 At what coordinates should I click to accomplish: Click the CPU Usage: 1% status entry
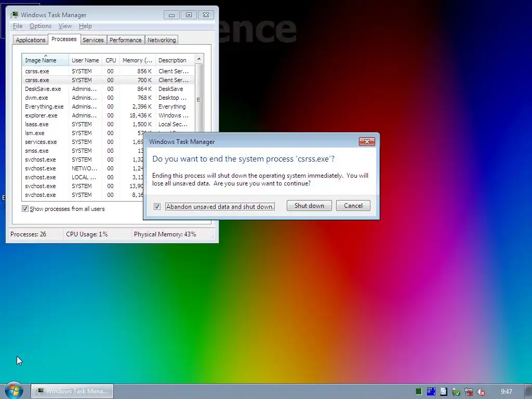coord(87,234)
